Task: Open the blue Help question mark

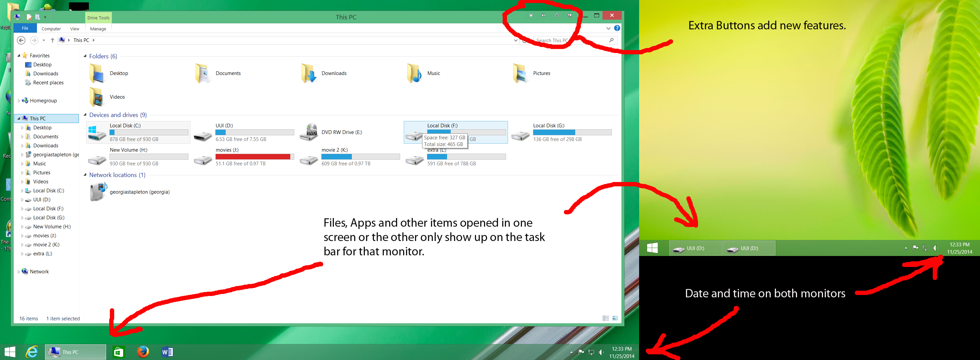Action: point(617,28)
